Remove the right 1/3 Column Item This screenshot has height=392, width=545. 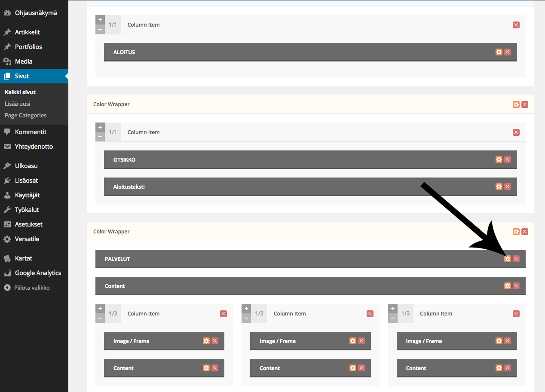click(516, 314)
